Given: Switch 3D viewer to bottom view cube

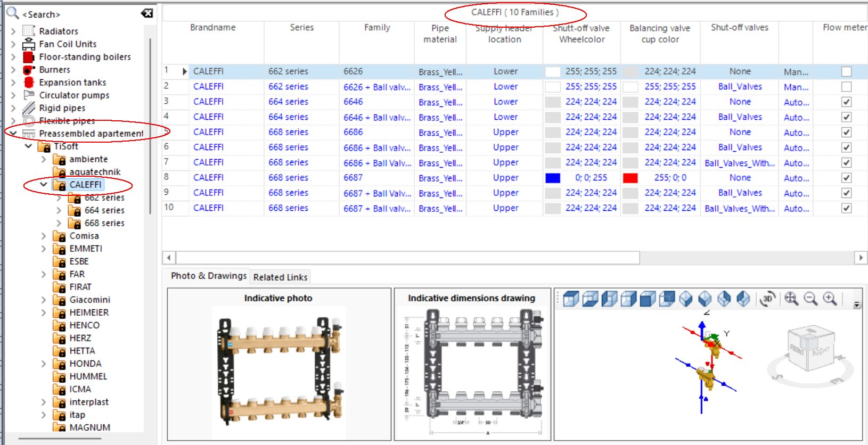Looking at the screenshot, I should coord(590,299).
